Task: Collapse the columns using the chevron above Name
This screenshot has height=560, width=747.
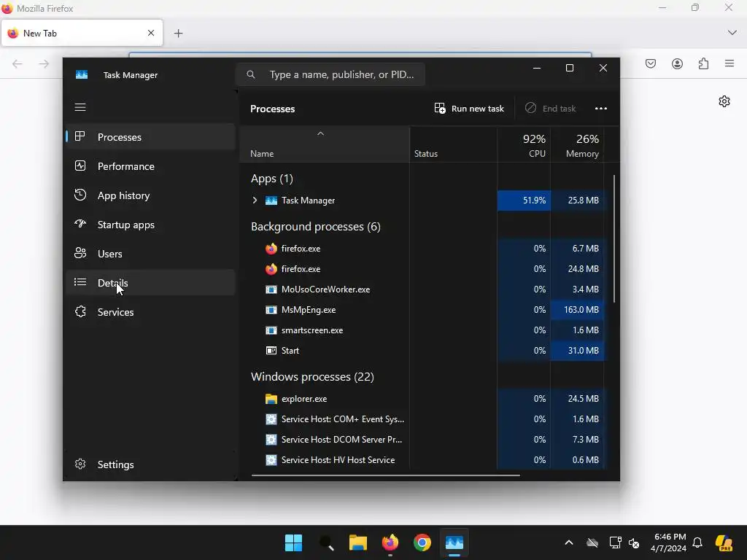Action: [x=321, y=134]
